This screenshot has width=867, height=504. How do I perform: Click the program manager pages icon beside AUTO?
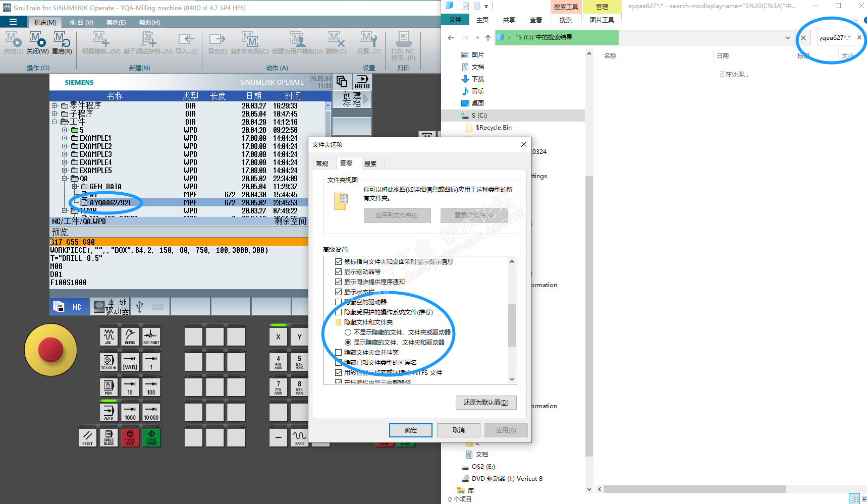tap(342, 82)
